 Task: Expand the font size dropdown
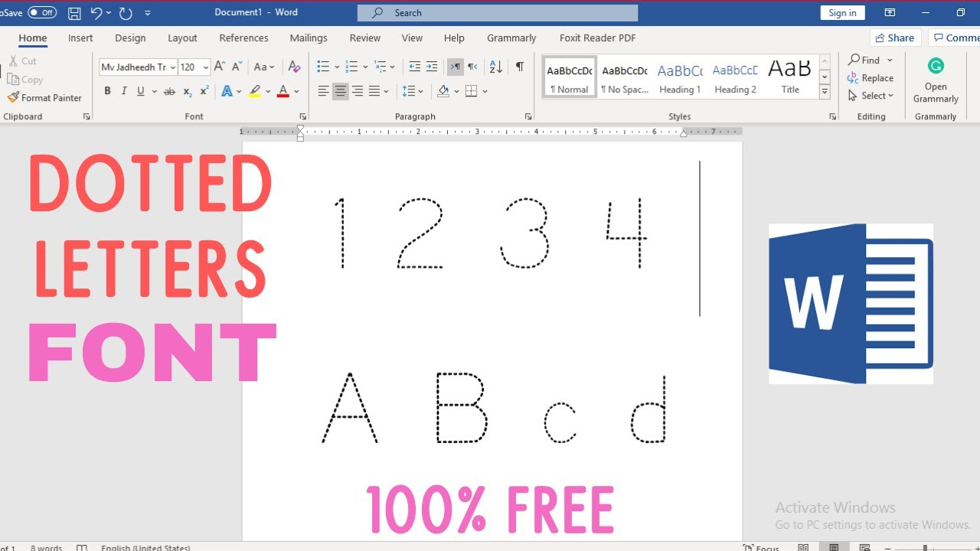click(204, 67)
